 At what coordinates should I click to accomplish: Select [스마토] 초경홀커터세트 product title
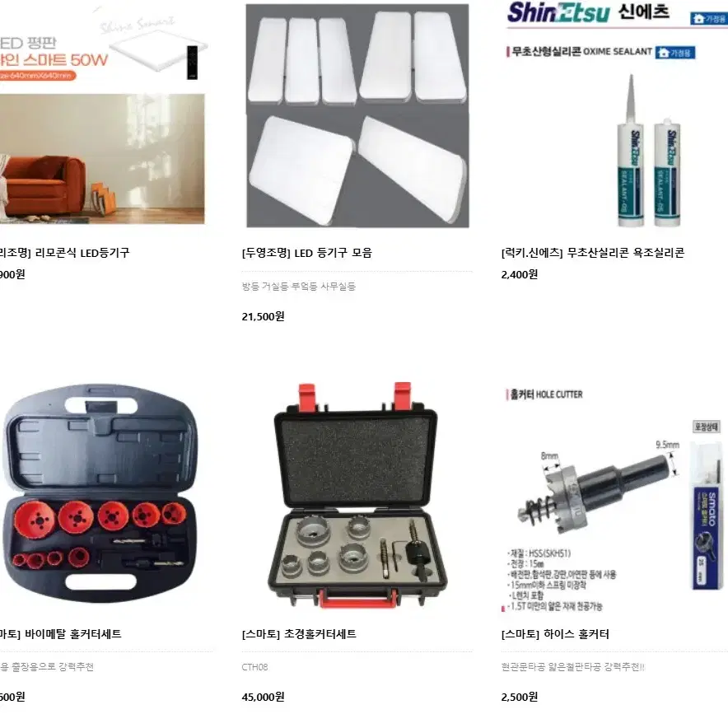click(299, 634)
